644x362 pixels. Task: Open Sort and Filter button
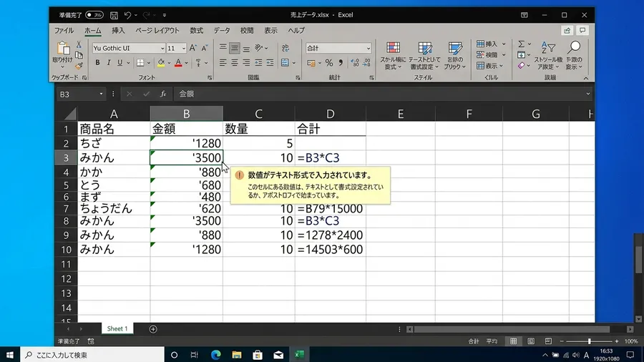(x=548, y=55)
